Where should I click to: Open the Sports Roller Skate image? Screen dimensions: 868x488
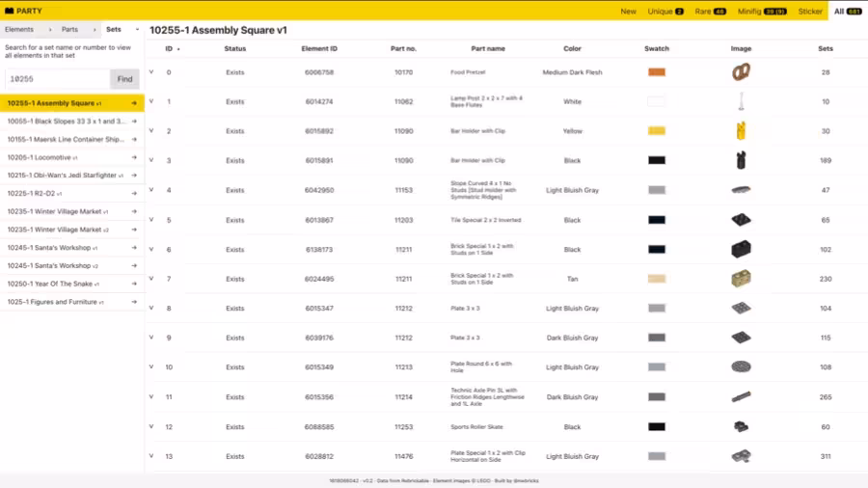pos(741,426)
